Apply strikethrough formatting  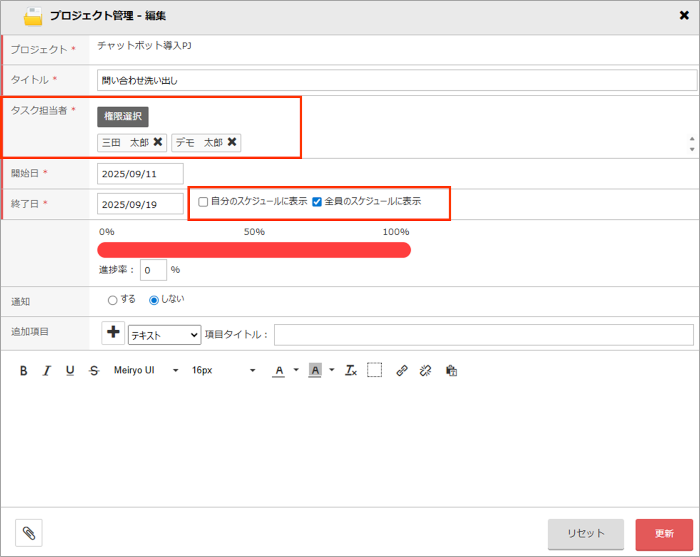tap(94, 370)
